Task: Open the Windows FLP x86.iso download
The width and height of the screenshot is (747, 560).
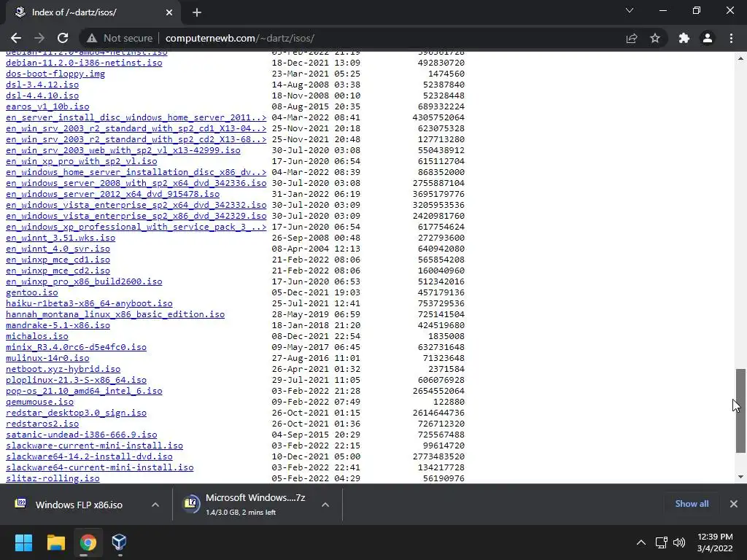Action: click(x=79, y=505)
